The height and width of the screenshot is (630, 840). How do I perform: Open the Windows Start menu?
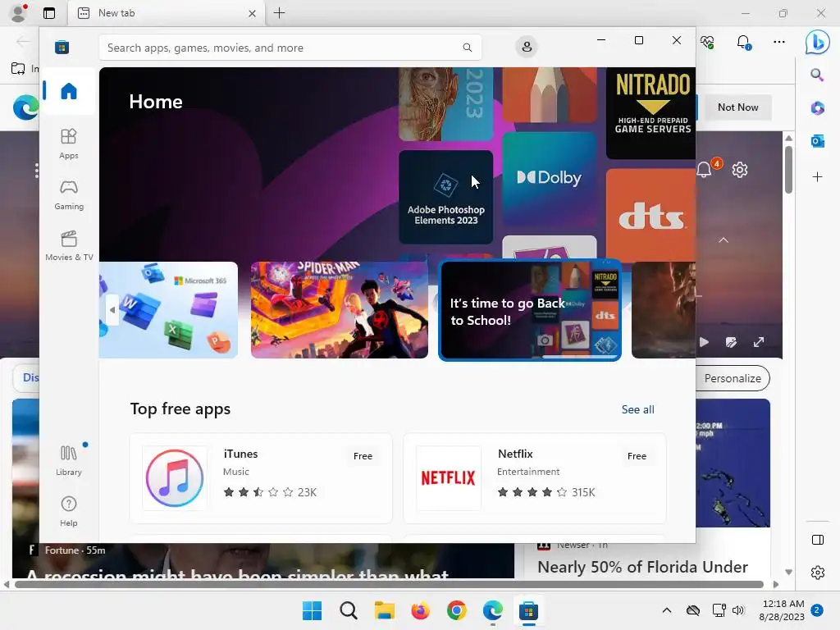(313, 610)
